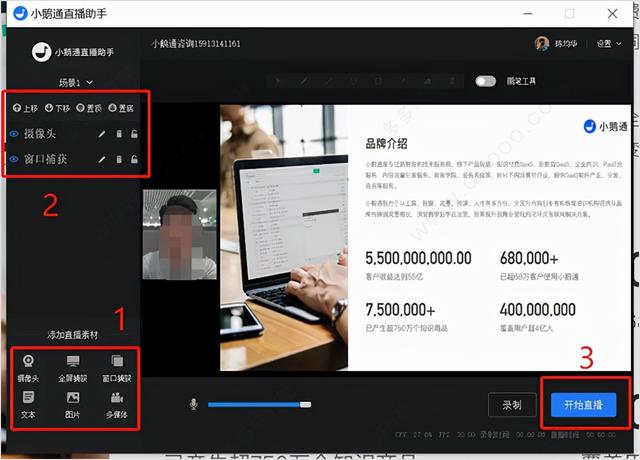Add a 文本 text source
This screenshot has width=640, height=460.
(x=28, y=405)
